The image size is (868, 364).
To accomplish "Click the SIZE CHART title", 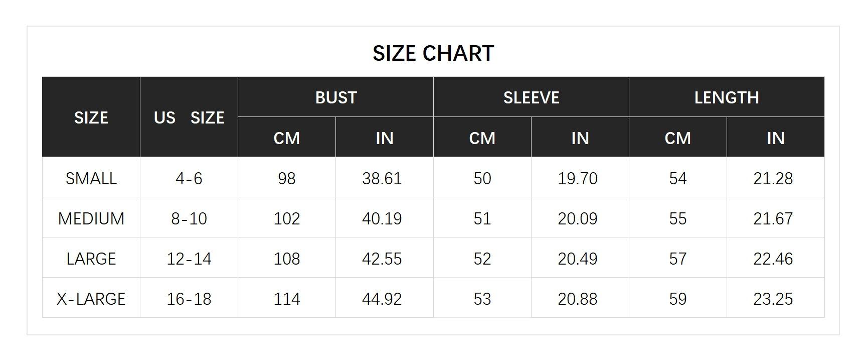I will [x=433, y=53].
